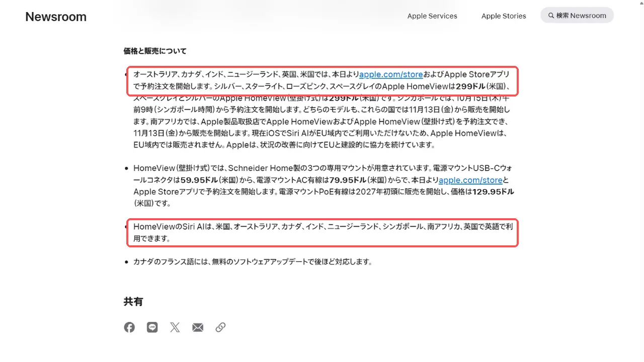Click the 59.95ドル price text

199,180
